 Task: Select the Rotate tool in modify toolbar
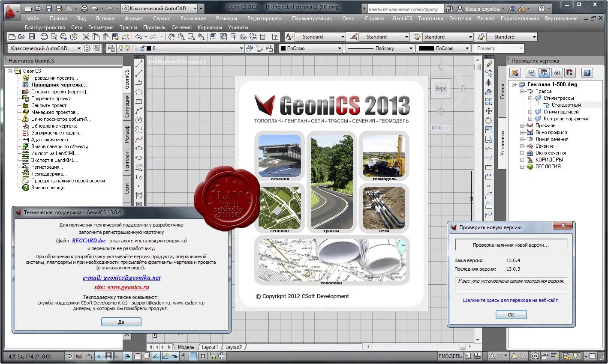point(489,120)
